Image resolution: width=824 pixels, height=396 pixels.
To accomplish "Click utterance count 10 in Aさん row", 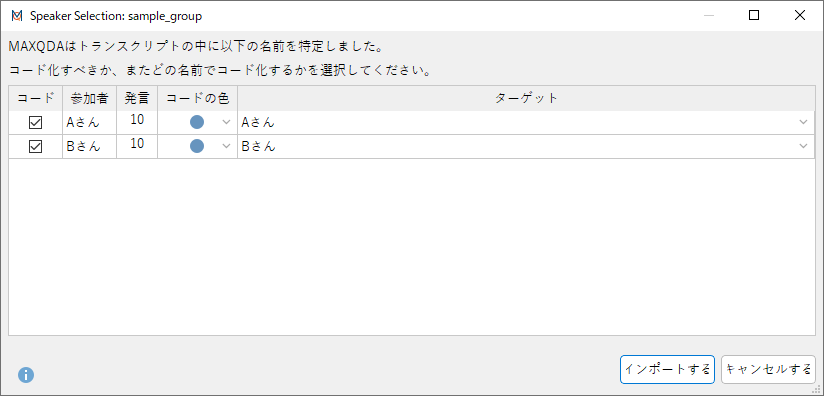I will click(137, 120).
